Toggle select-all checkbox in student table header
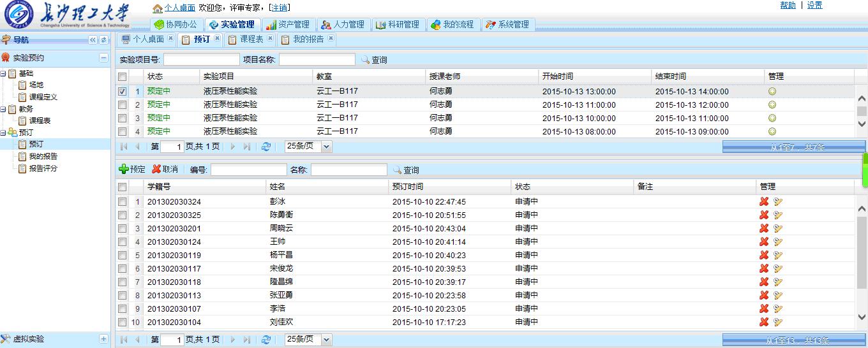 123,187
